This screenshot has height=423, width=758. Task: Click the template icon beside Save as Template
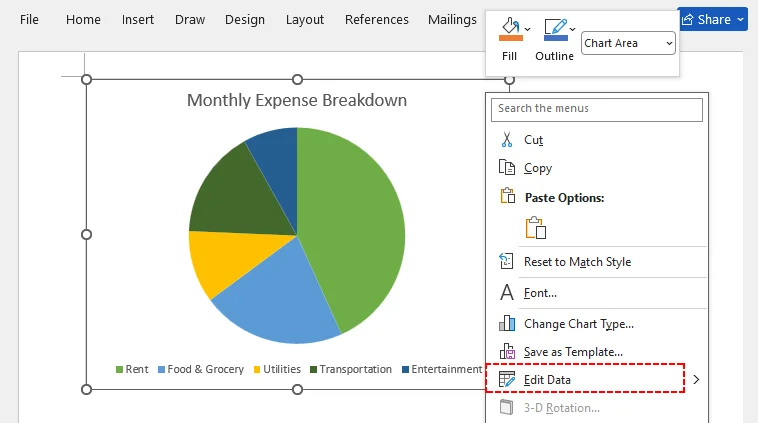coord(507,351)
